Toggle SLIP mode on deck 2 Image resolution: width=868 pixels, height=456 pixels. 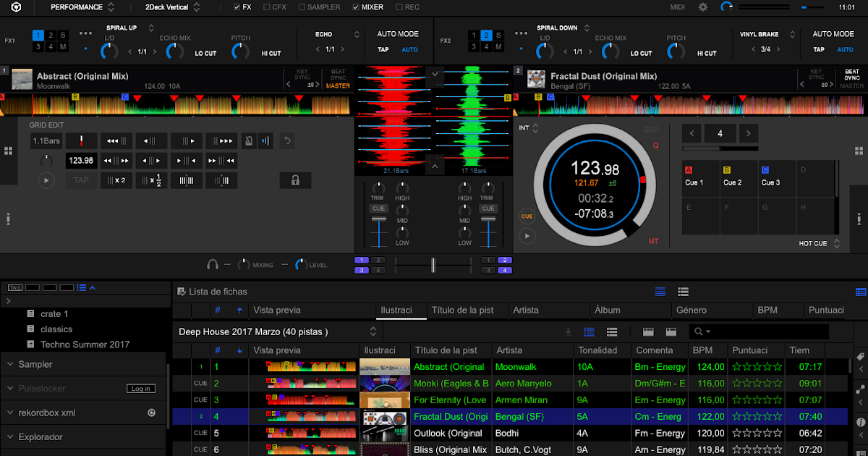tap(651, 130)
